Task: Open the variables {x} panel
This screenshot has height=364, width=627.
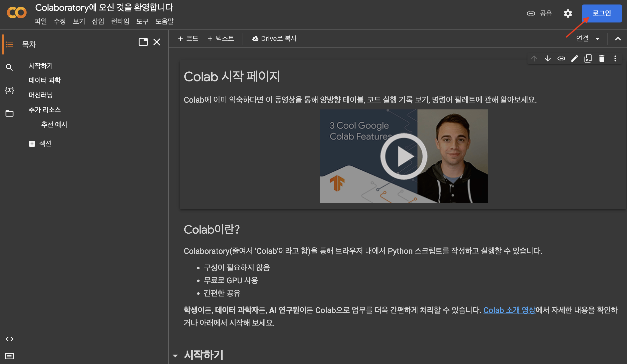Action: [10, 91]
